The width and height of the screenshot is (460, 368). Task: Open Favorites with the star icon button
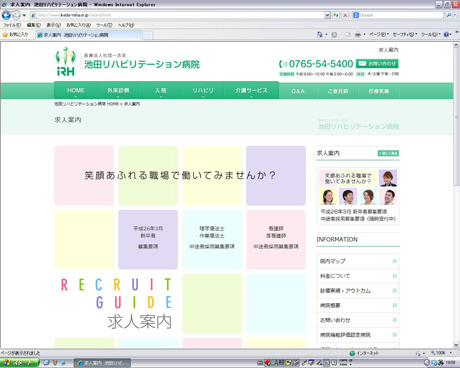16,34
